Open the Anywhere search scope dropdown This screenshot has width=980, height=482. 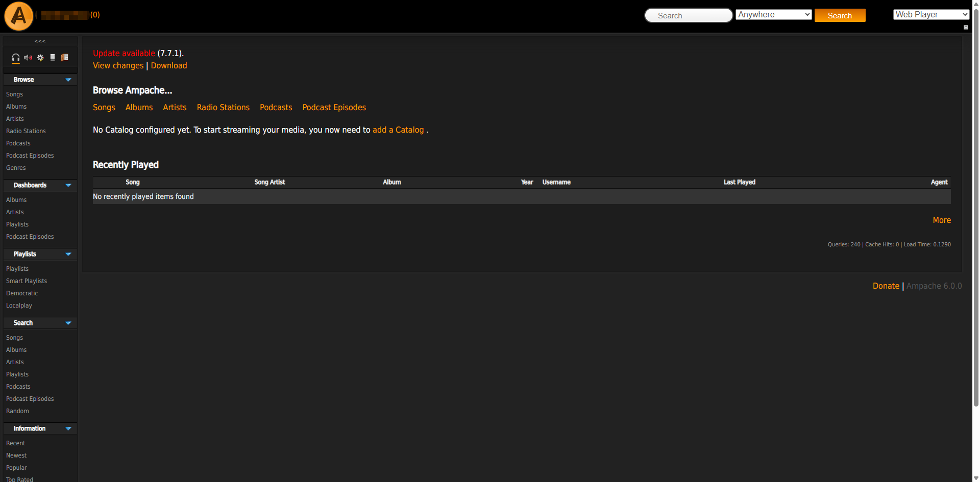tap(774, 15)
